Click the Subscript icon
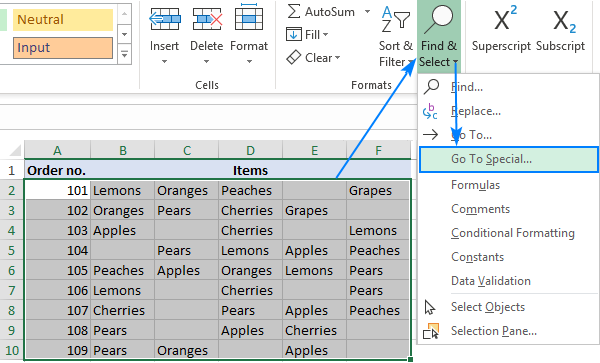 click(x=563, y=21)
